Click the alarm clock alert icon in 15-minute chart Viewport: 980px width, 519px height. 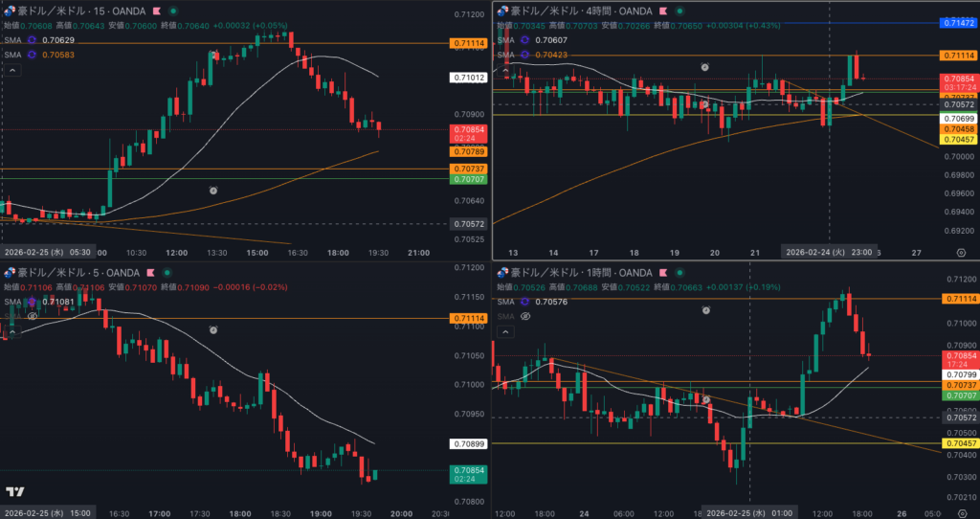pyautogui.click(x=212, y=191)
